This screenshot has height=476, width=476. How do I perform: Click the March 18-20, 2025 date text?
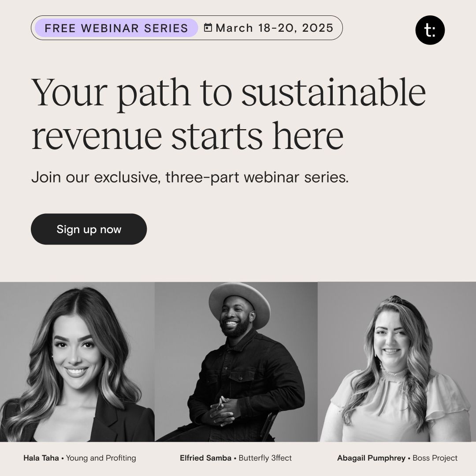click(274, 28)
